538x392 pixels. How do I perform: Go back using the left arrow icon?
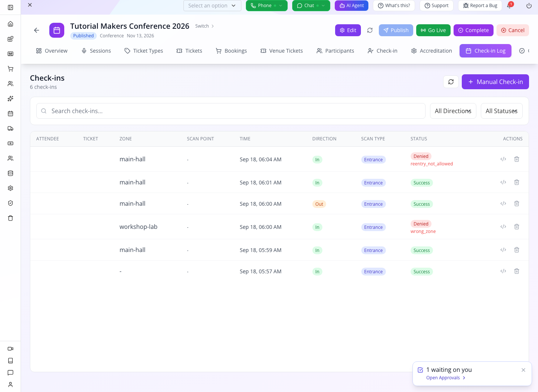click(x=37, y=30)
